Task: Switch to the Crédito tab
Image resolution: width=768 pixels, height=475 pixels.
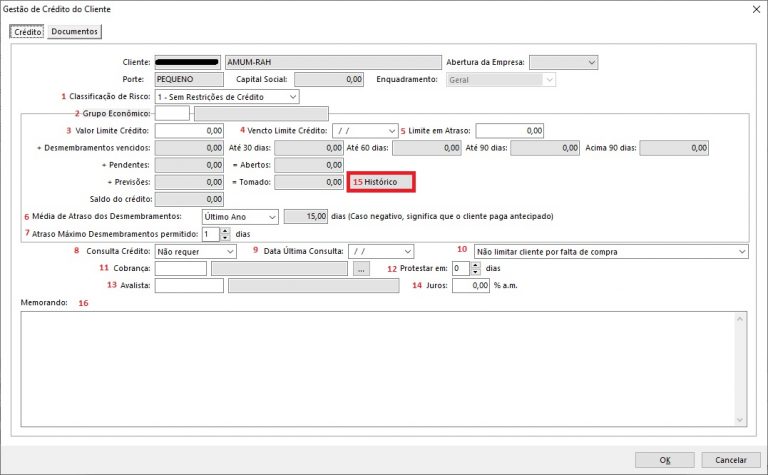Action: pyautogui.click(x=27, y=32)
